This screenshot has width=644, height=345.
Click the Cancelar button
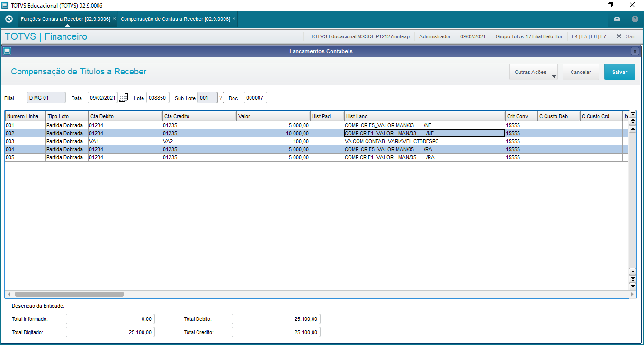click(581, 72)
